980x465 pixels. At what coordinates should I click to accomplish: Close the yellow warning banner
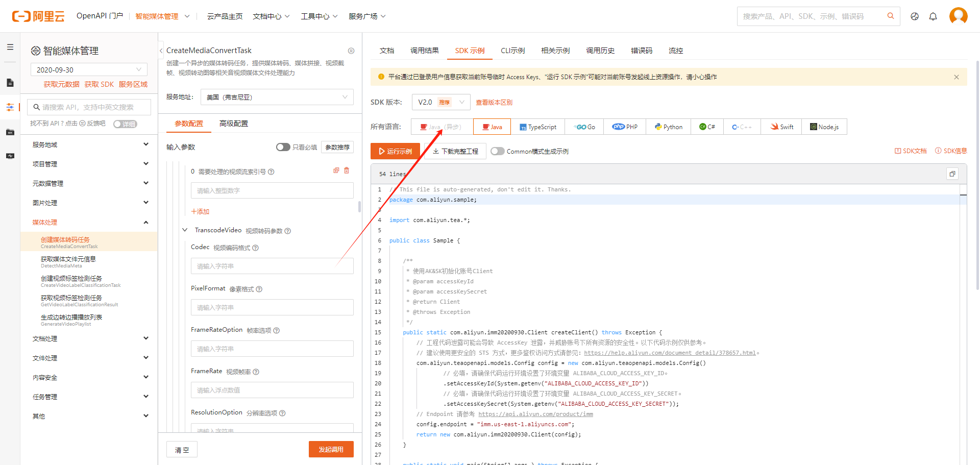pos(957,77)
